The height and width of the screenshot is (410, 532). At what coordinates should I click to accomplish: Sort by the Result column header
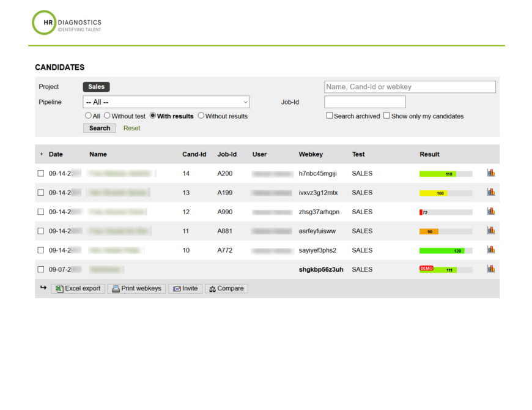click(429, 154)
